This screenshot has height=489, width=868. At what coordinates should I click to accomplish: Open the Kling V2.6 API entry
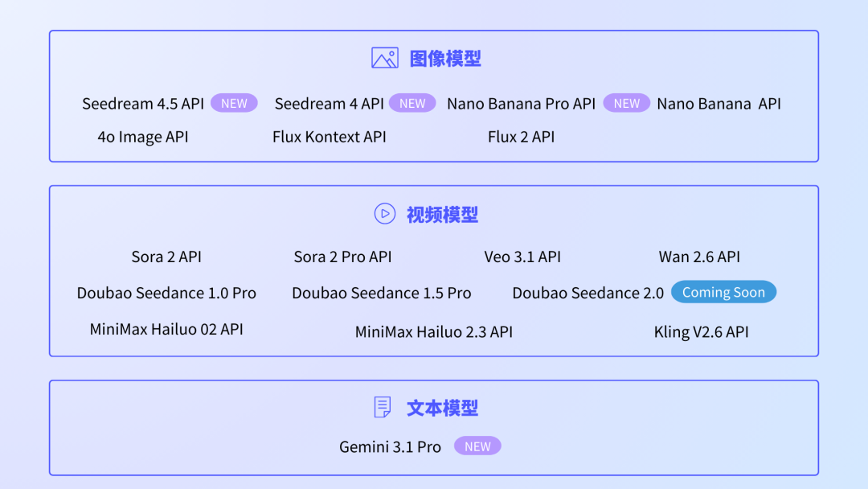click(701, 331)
